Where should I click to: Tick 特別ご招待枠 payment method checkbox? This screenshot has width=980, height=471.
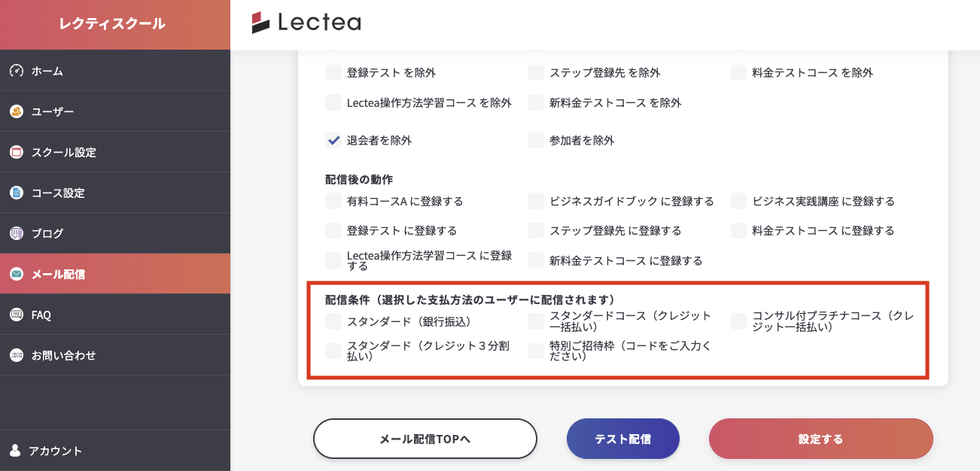(x=536, y=351)
